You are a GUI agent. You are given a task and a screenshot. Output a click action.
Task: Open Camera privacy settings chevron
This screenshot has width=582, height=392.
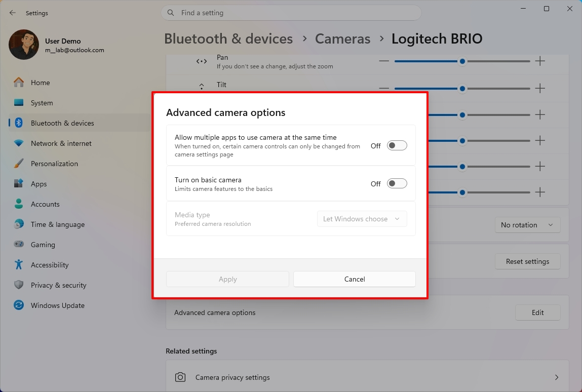[556, 377]
